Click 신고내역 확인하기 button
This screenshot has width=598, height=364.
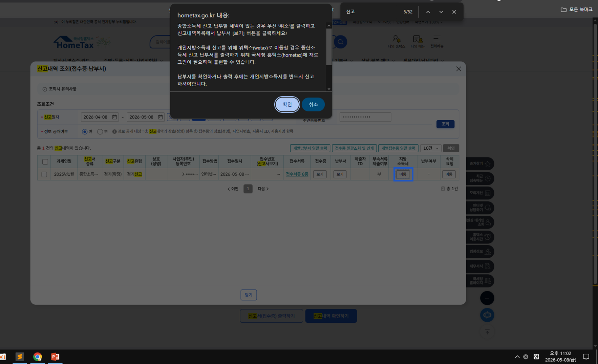pyautogui.click(x=331, y=316)
